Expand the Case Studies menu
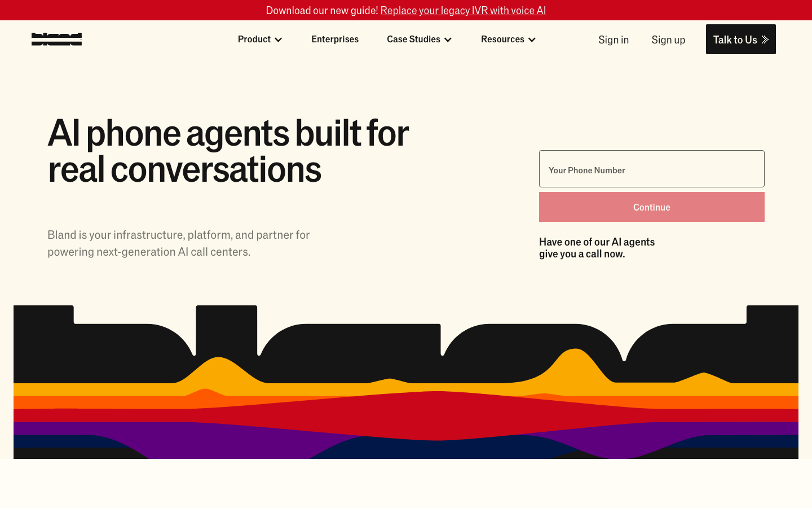Image resolution: width=812 pixels, height=508 pixels. [420, 39]
